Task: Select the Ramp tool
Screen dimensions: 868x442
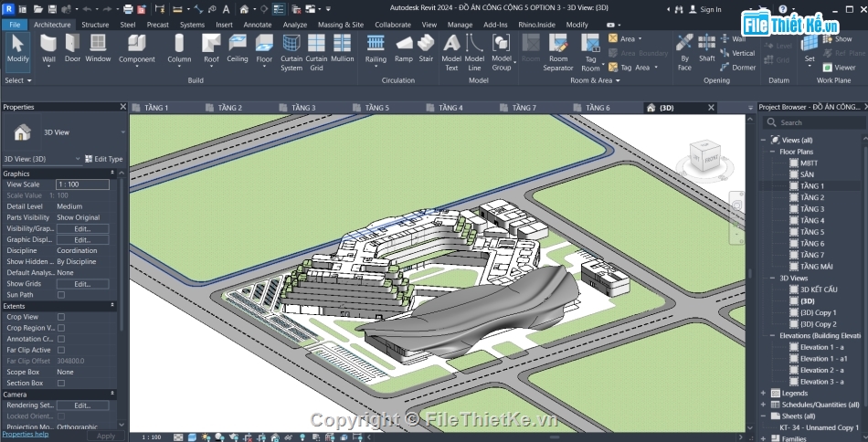Action: 404,49
